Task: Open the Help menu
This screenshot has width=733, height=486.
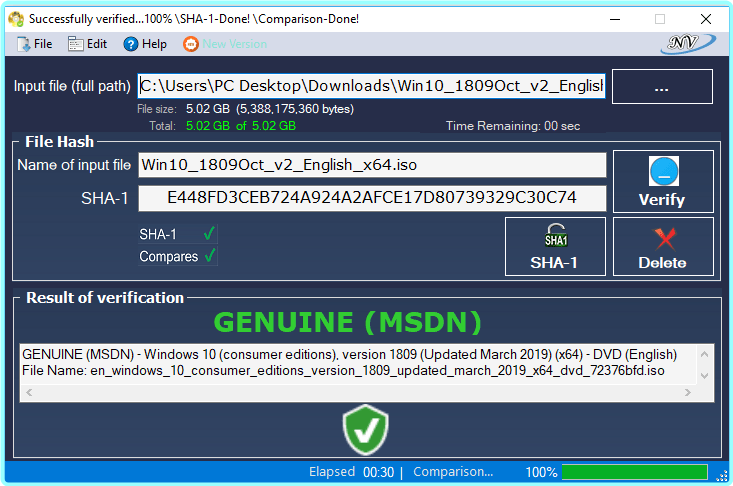Action: (x=145, y=44)
